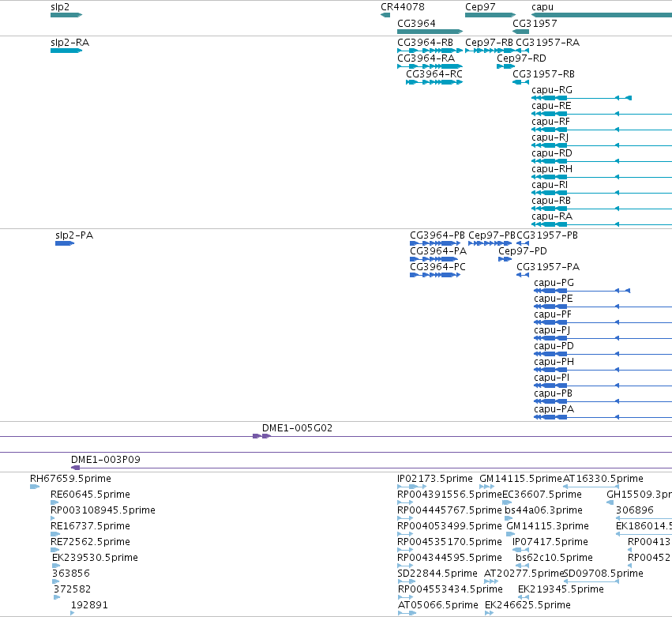Image resolution: width=672 pixels, height=617 pixels.
Task: Select protein capu-PB
Action: pos(553,393)
